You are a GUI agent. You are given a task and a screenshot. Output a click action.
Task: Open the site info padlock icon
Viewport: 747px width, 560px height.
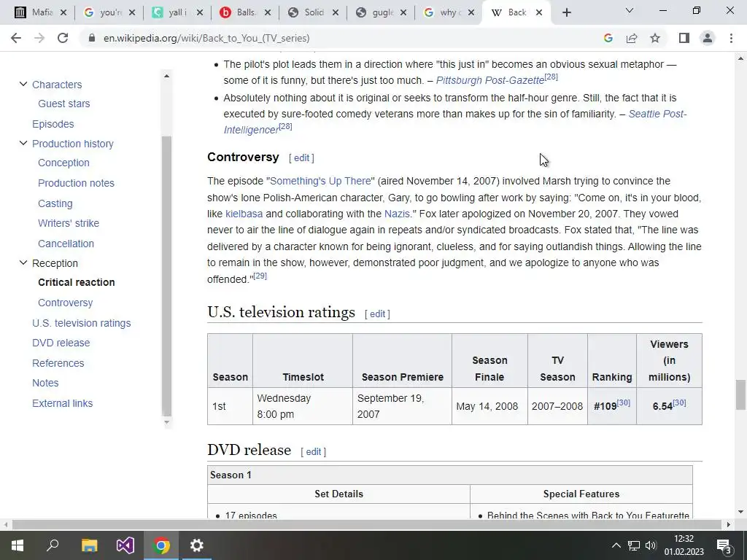[x=91, y=38]
